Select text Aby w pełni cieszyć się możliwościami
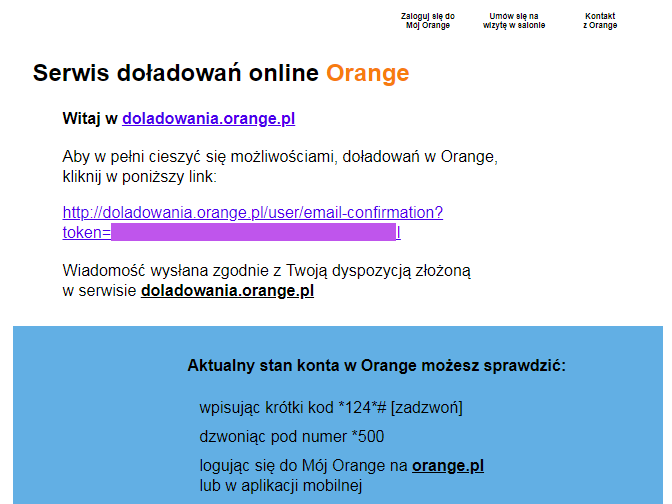 pyautogui.click(x=200, y=157)
